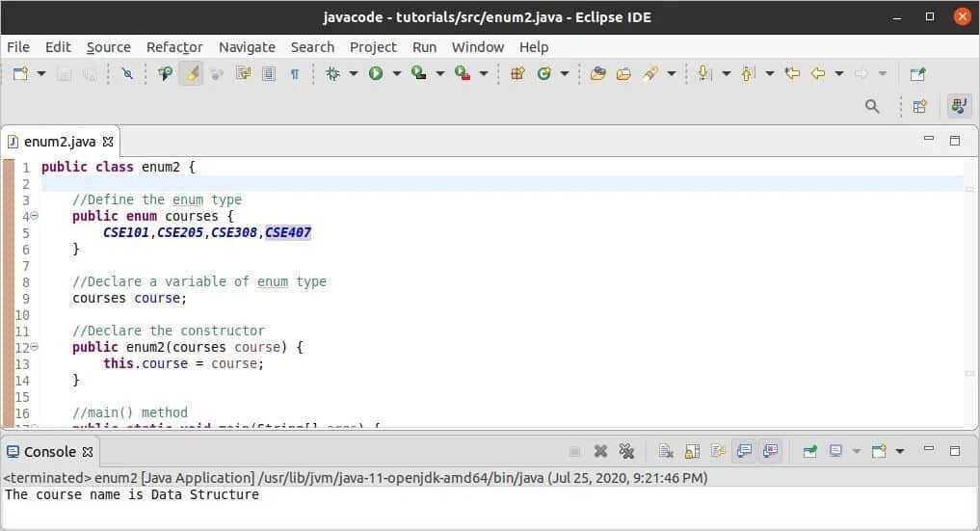
Task: Click the Debug bug icon
Action: point(333,73)
